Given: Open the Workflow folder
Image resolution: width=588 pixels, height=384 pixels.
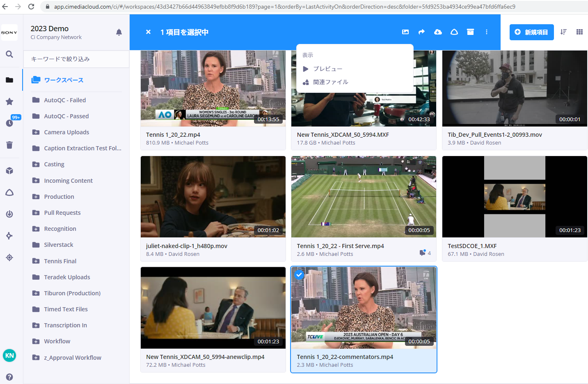Looking at the screenshot, I should [57, 341].
